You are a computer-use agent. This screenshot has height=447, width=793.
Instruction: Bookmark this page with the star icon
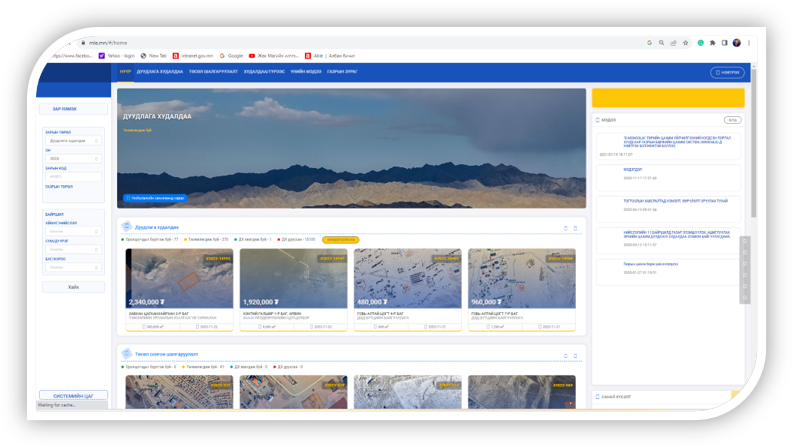[x=686, y=43]
